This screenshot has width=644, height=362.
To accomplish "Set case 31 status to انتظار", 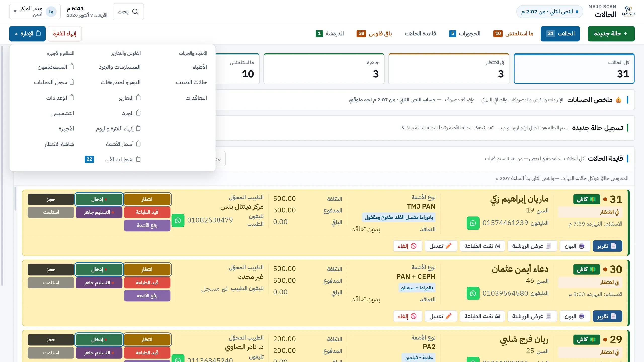I will (x=147, y=199).
